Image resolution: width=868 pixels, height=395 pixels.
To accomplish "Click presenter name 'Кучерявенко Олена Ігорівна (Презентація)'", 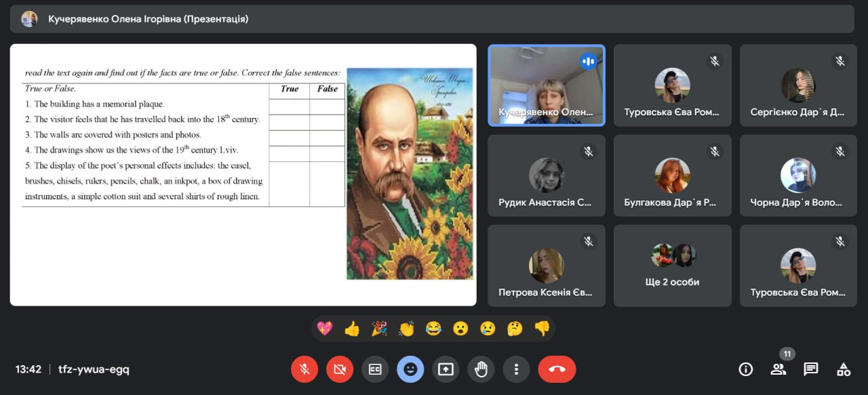I will tap(149, 19).
